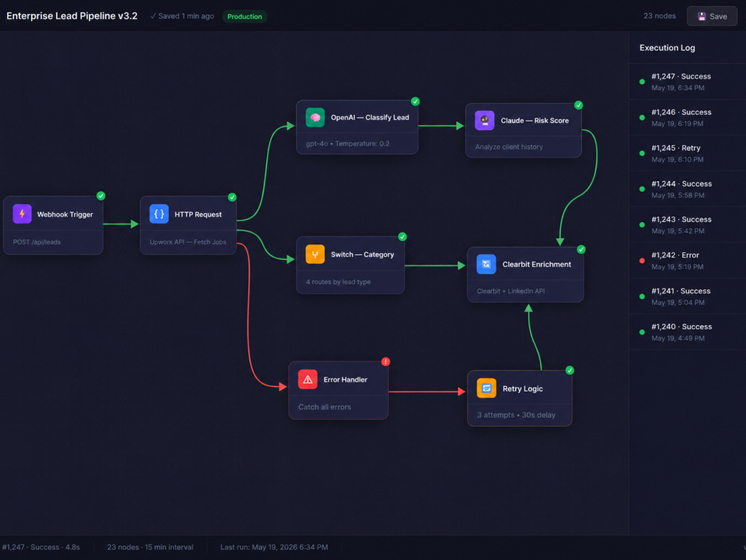The width and height of the screenshot is (746, 560).
Task: Click Upwork API — Fetch Jobs subtitle
Action: (188, 242)
